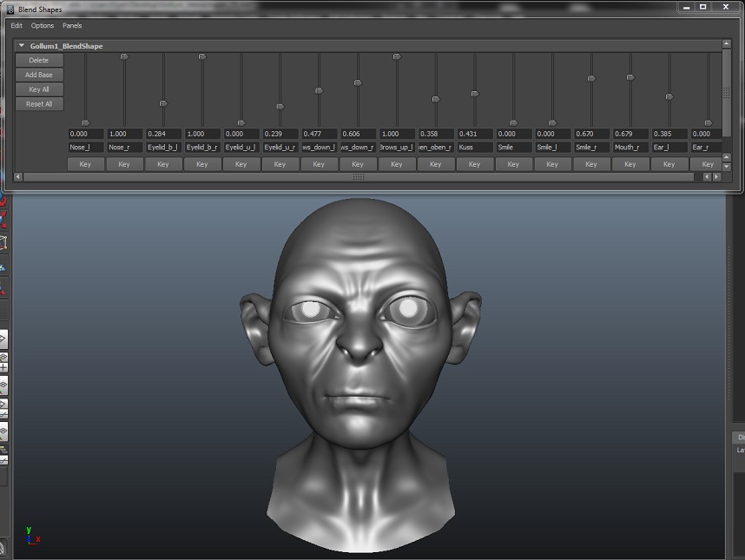Click the Eyelid_b_l slider handle
The image size is (745, 560).
tap(163, 103)
